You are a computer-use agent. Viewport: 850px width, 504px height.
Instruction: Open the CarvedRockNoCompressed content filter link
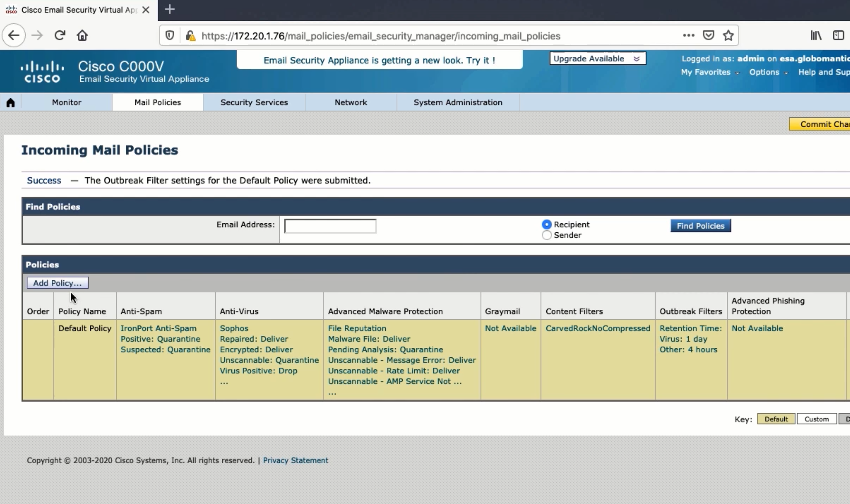tap(598, 328)
